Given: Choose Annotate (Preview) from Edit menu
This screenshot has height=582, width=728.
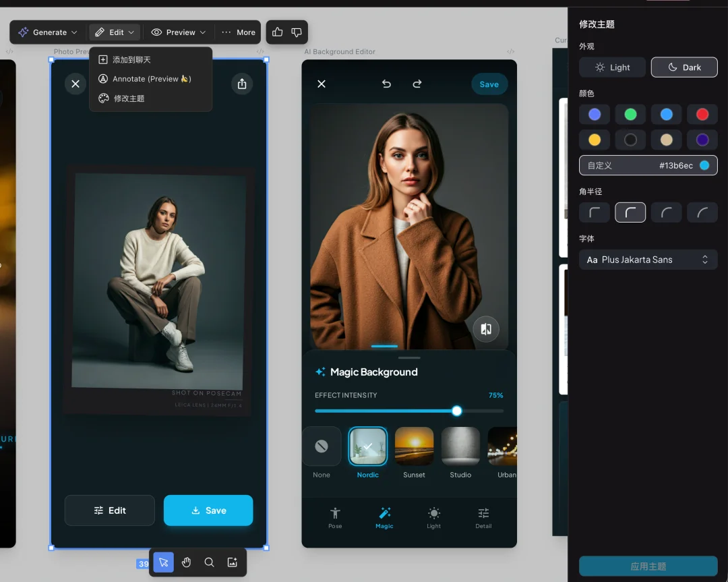Looking at the screenshot, I should tap(151, 79).
